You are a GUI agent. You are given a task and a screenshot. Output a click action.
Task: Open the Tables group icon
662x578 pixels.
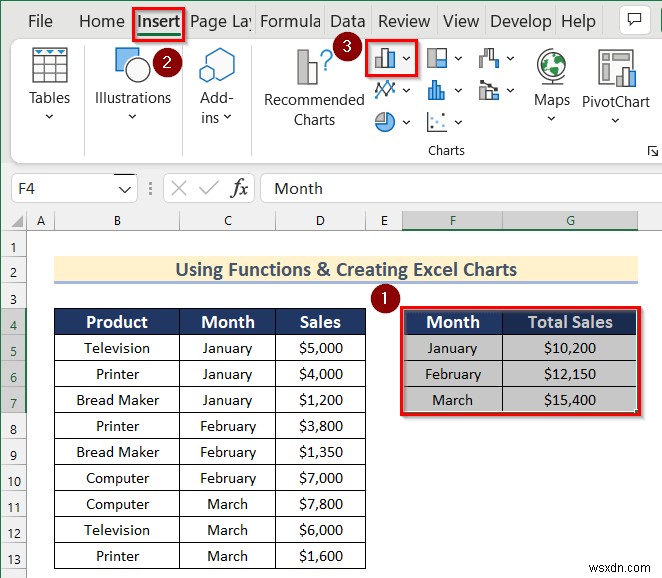point(50,65)
